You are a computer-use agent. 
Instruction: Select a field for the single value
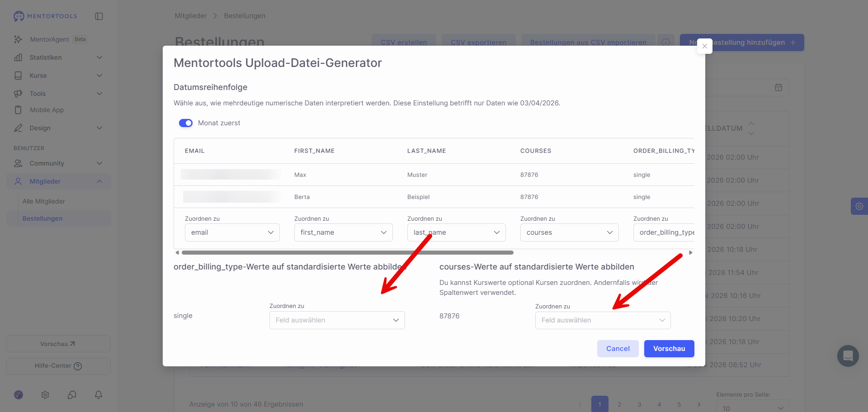pos(337,320)
